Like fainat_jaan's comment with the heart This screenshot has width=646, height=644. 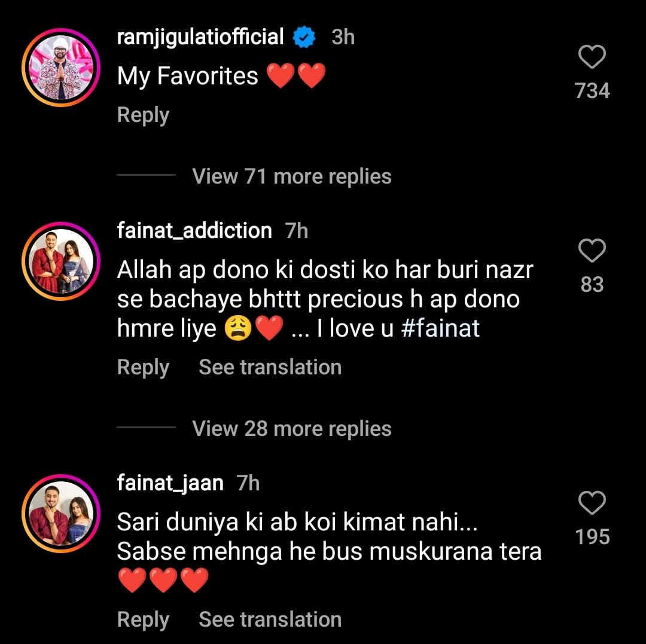(592, 503)
